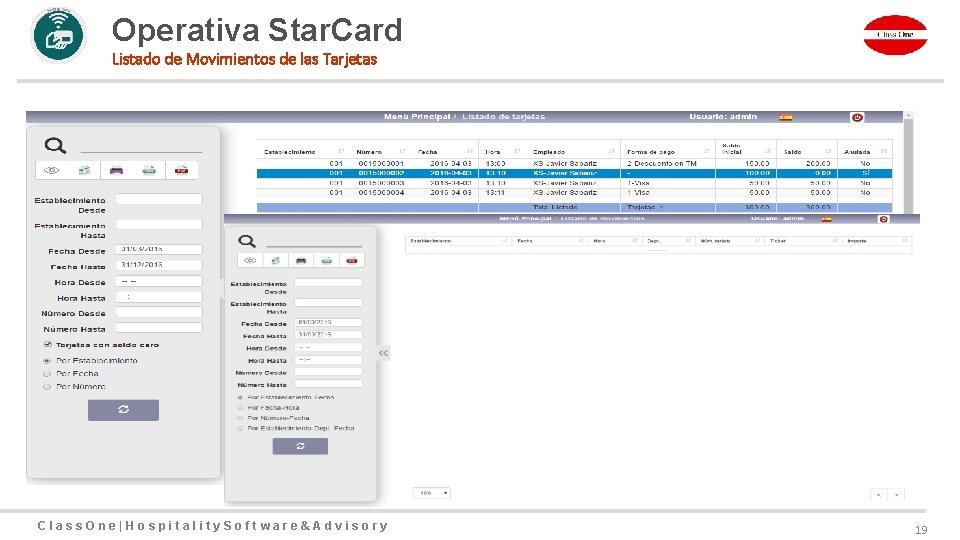The height and width of the screenshot is (540, 960).
Task: Click 'Establecimiento Desde' field in movimientos panel
Action: [x=328, y=283]
